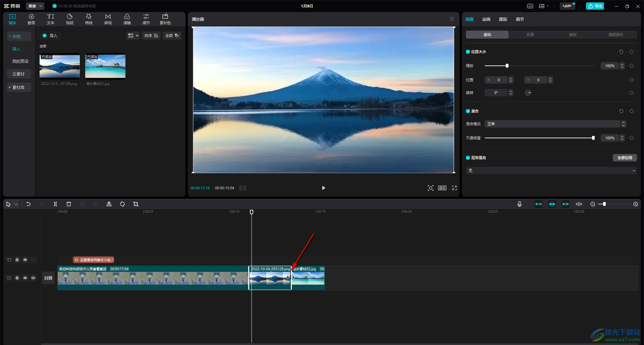
Task: Enter fullscreen preview in the player
Action: click(454, 188)
